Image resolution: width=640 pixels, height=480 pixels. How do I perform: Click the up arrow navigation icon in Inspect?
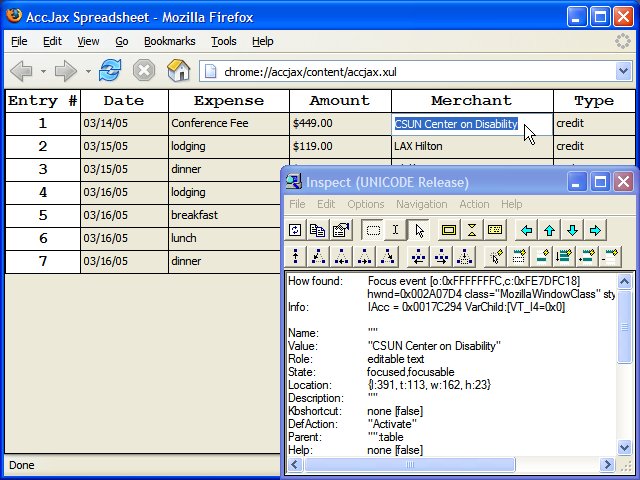[549, 230]
